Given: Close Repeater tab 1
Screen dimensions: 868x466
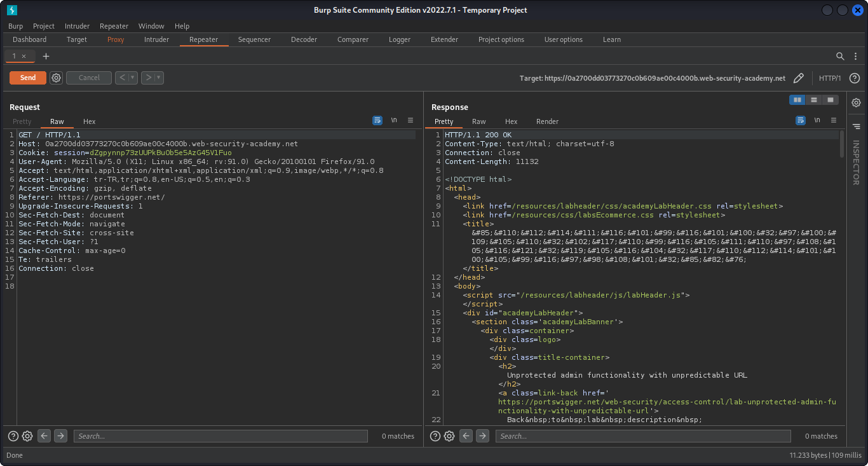Looking at the screenshot, I should coord(24,57).
